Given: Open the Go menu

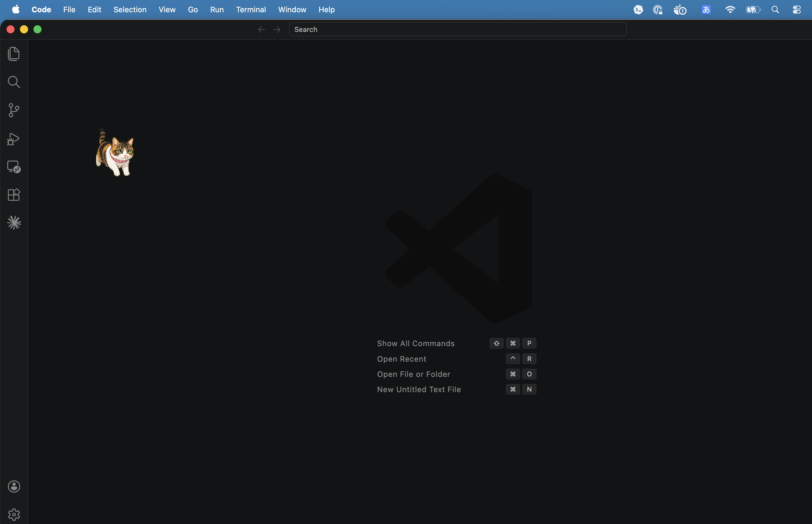Looking at the screenshot, I should pos(193,10).
